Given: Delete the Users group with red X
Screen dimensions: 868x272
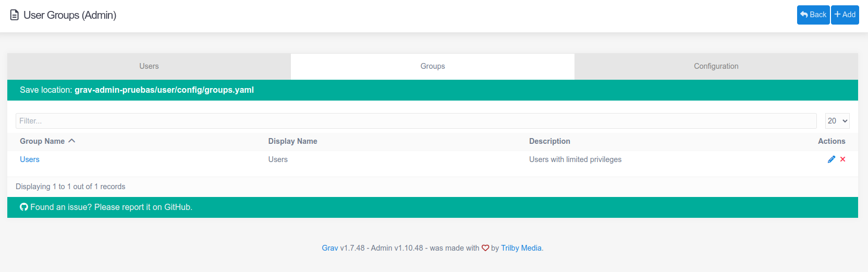Looking at the screenshot, I should (x=843, y=159).
